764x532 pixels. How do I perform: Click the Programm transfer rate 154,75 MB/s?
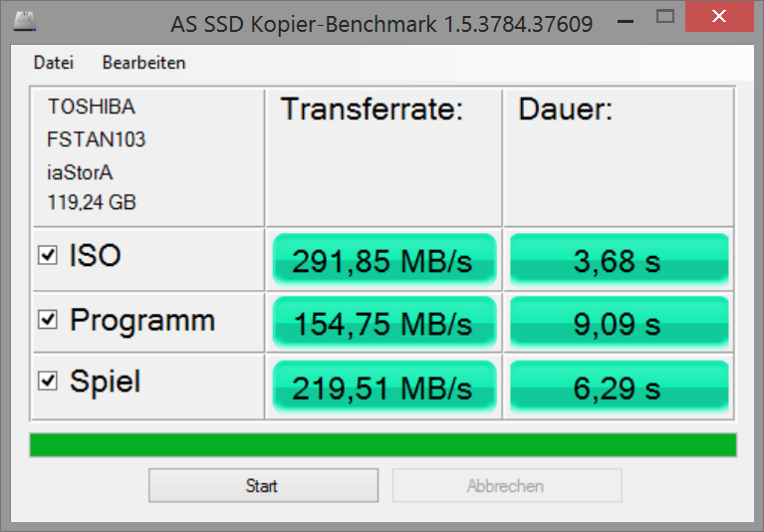[x=383, y=323]
